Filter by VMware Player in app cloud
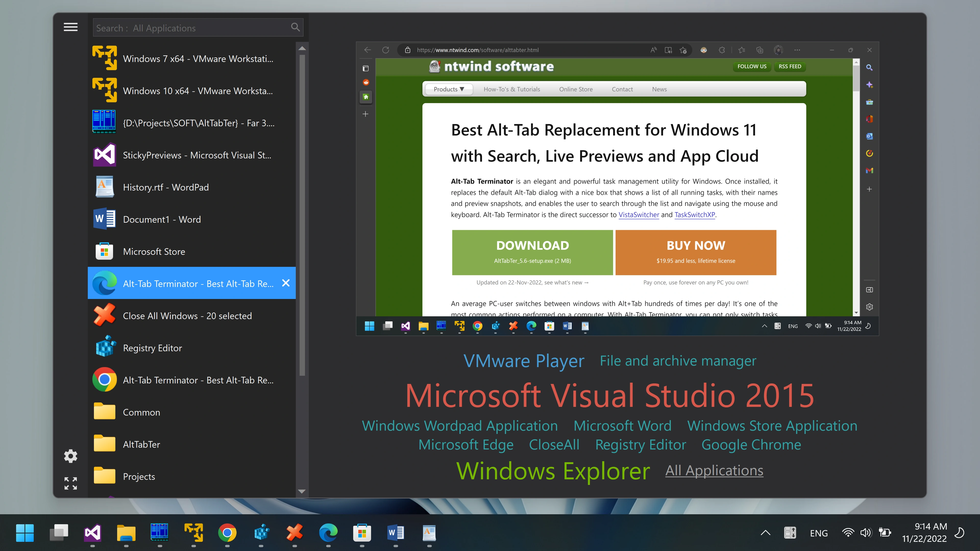The width and height of the screenshot is (980, 551). point(523,361)
